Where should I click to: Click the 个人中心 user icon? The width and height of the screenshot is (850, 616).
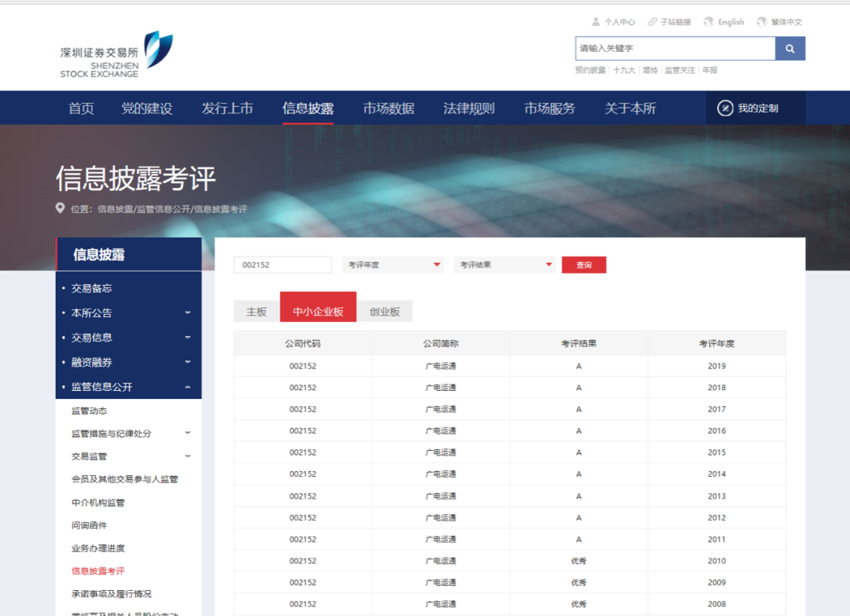coord(597,22)
